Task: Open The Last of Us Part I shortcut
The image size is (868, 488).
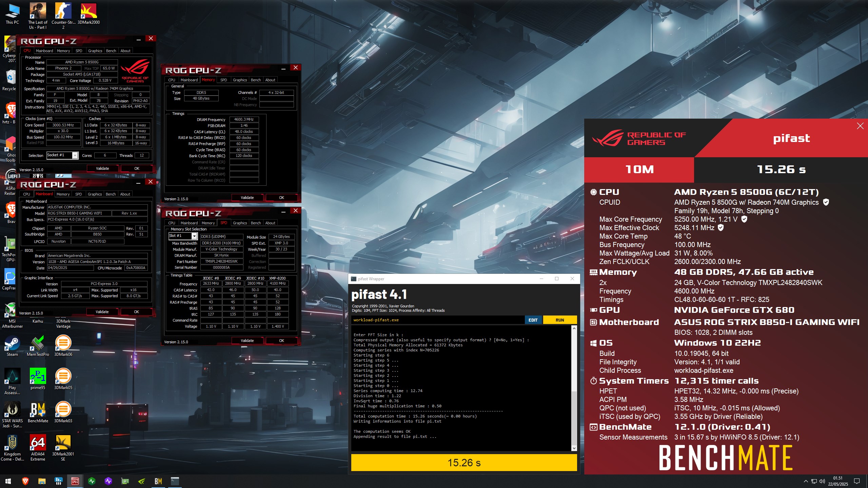Action: tap(38, 16)
